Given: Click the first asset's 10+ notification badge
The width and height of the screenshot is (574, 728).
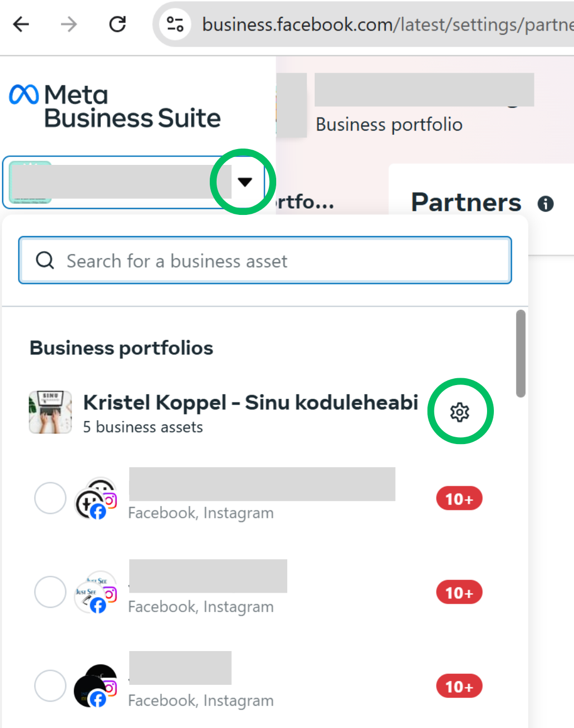Looking at the screenshot, I should [x=459, y=499].
